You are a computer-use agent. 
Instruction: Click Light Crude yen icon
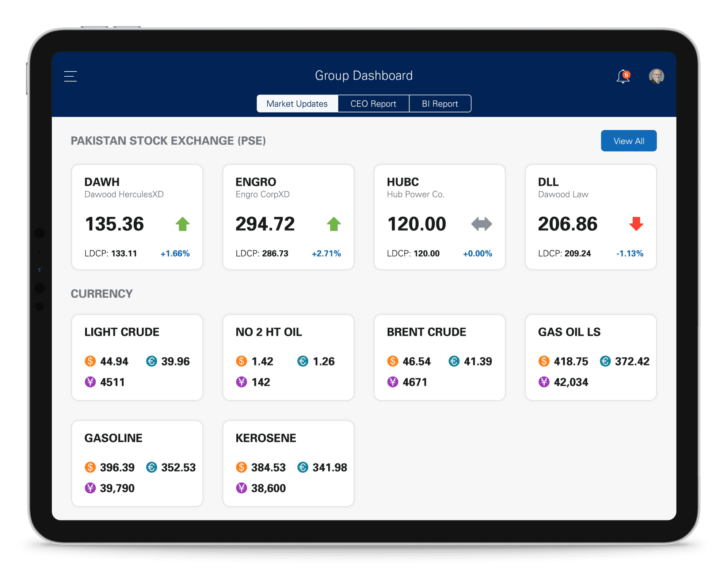(x=90, y=382)
